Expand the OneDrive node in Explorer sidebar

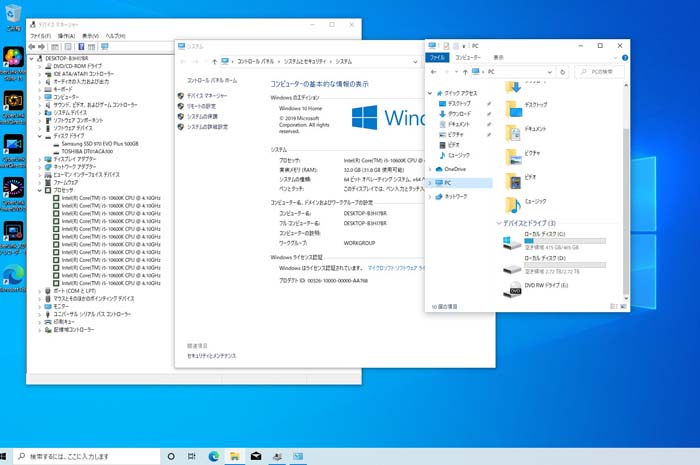(430, 169)
